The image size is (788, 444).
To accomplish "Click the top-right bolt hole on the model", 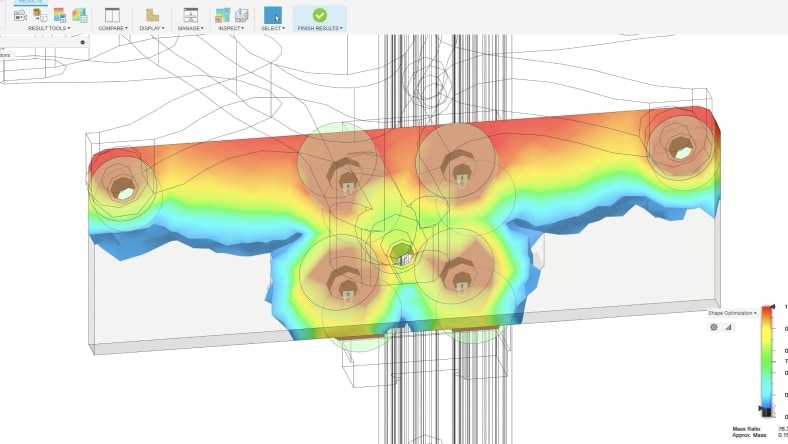I will (680, 149).
